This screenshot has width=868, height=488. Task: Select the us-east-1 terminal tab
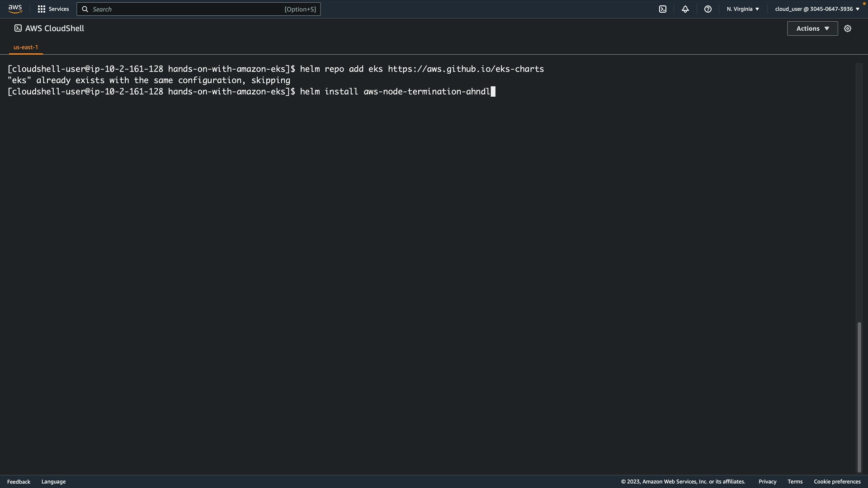point(26,47)
